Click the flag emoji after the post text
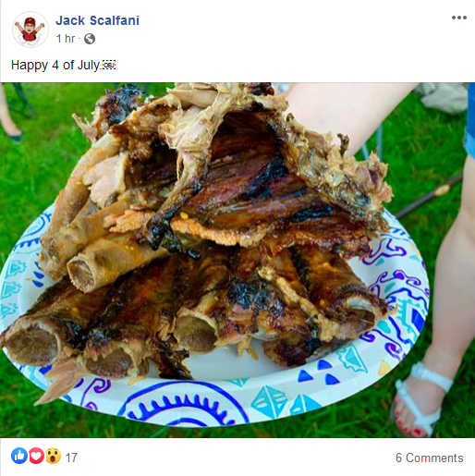This screenshot has height=476, width=475. click(109, 66)
